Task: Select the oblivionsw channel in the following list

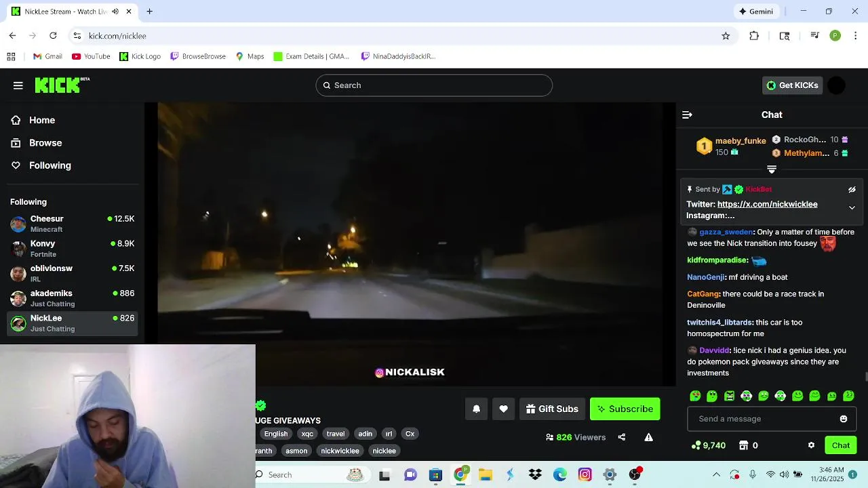Action: click(72, 273)
